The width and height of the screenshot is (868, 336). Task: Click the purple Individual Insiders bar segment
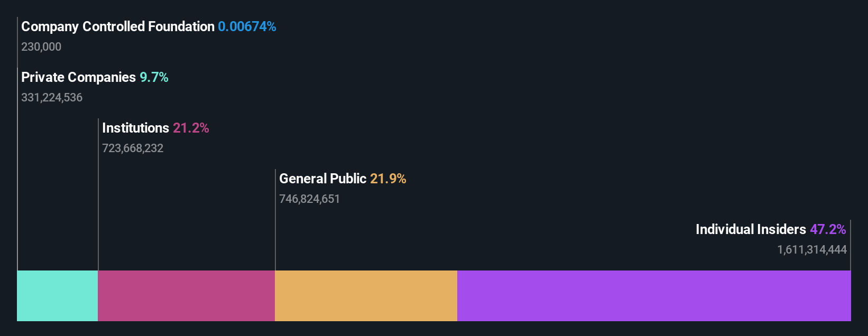[x=654, y=296]
